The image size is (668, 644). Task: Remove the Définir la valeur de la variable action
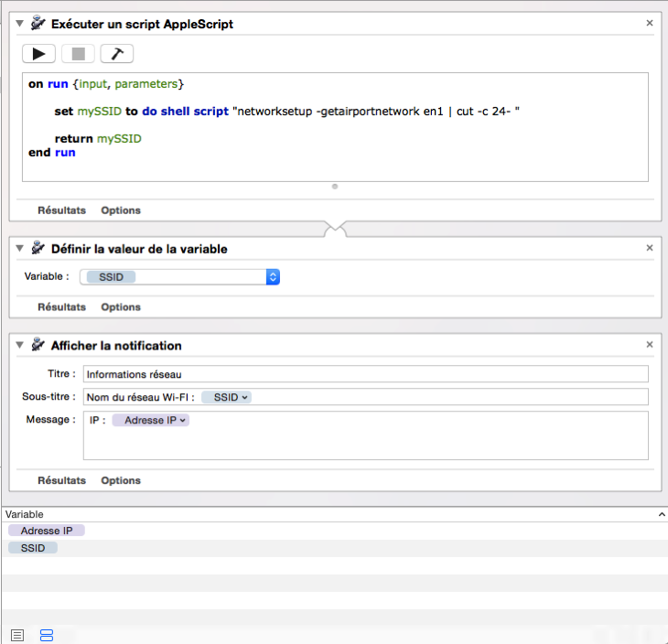[650, 248]
